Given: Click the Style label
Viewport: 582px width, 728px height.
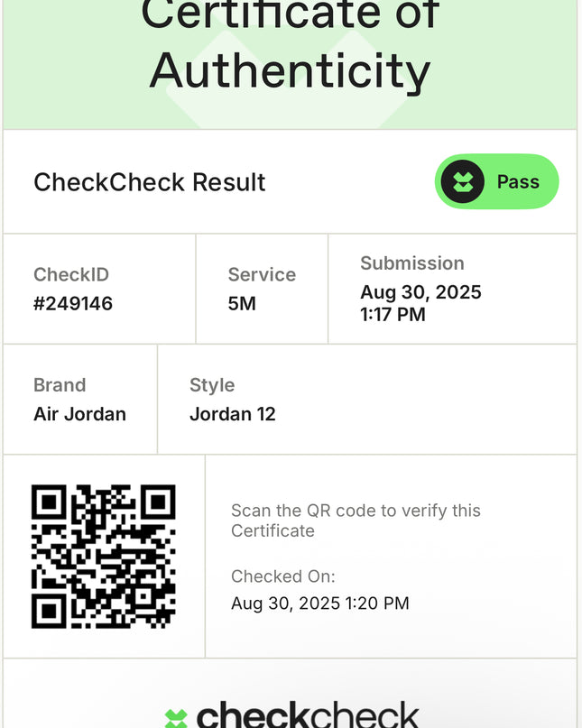Looking at the screenshot, I should tap(212, 385).
